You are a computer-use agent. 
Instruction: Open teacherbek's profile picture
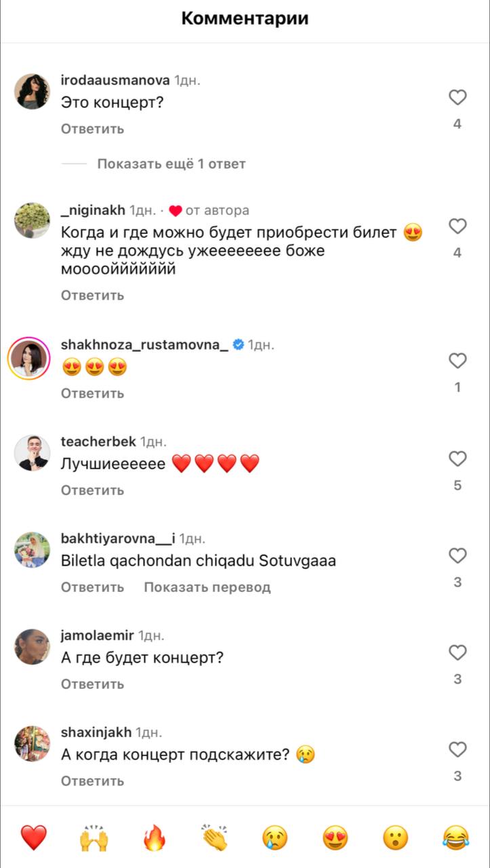coord(32,453)
